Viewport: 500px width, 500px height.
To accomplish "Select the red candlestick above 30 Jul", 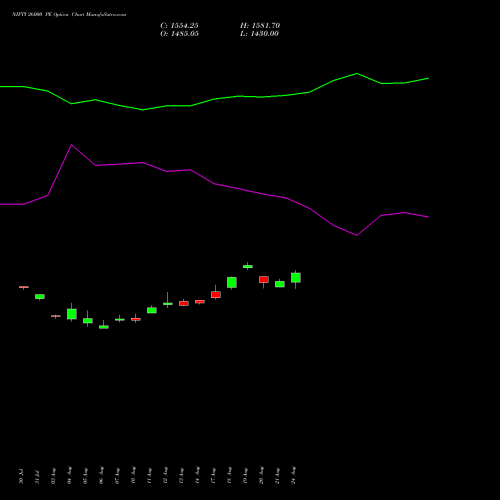I will [x=24, y=287].
